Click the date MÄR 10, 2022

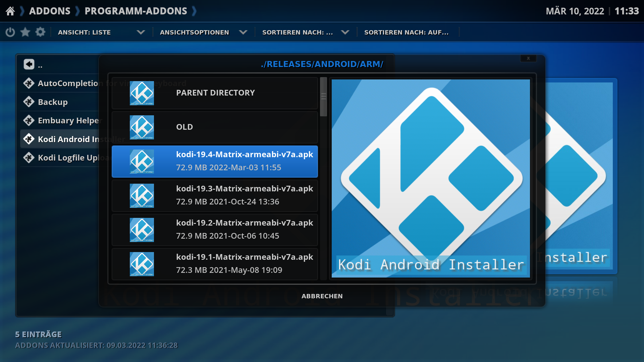[x=575, y=11]
